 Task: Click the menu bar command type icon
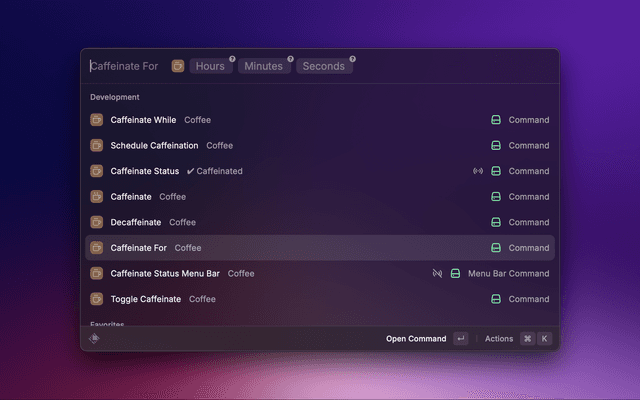tap(455, 273)
